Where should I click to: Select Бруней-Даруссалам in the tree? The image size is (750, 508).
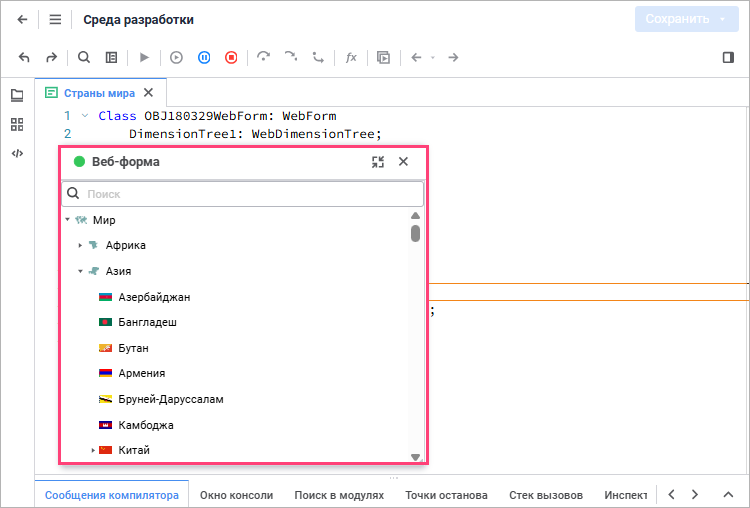171,399
